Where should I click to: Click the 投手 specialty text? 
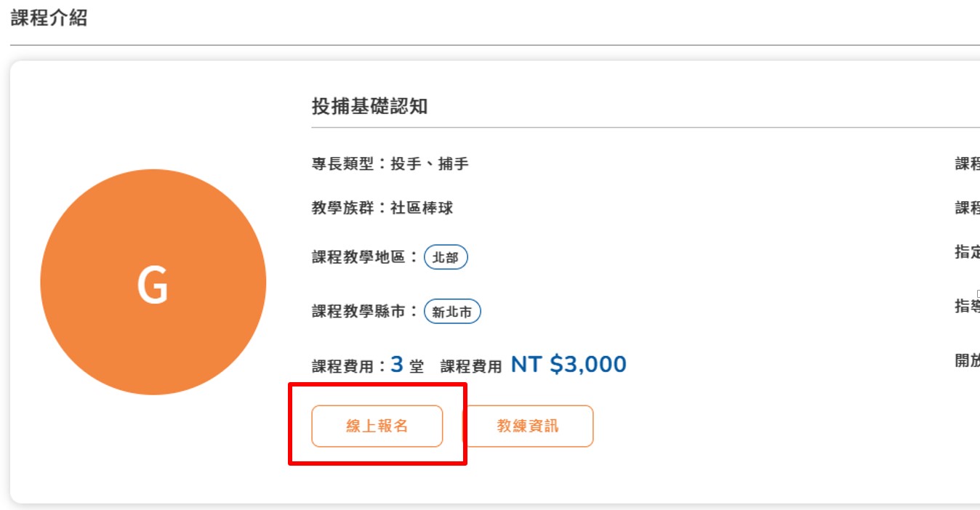(406, 164)
